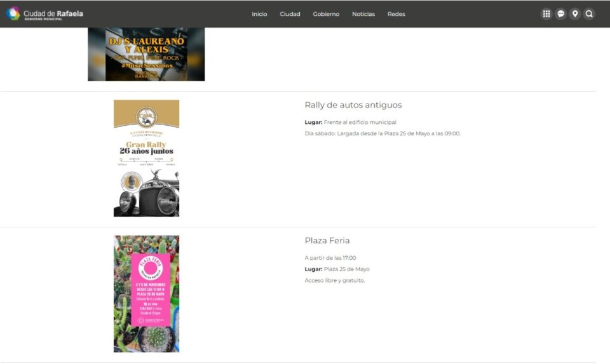Viewport: 610px width, 364px height.
Task: Click the Ciudad de Rafaela logo
Action: pyautogui.click(x=44, y=14)
